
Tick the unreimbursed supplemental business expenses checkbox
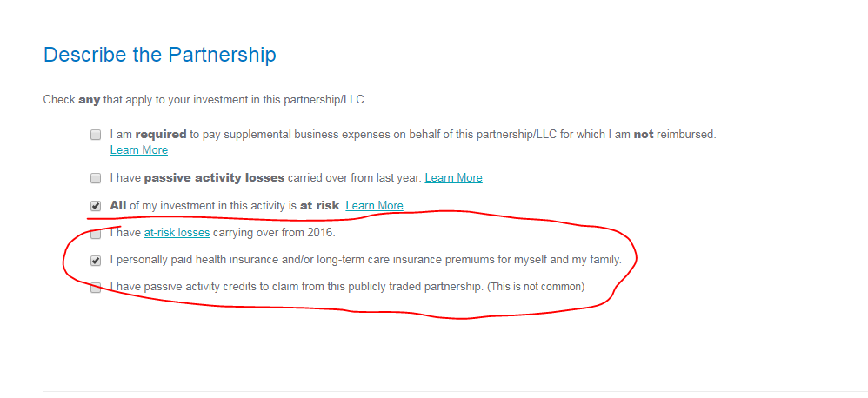(96, 135)
